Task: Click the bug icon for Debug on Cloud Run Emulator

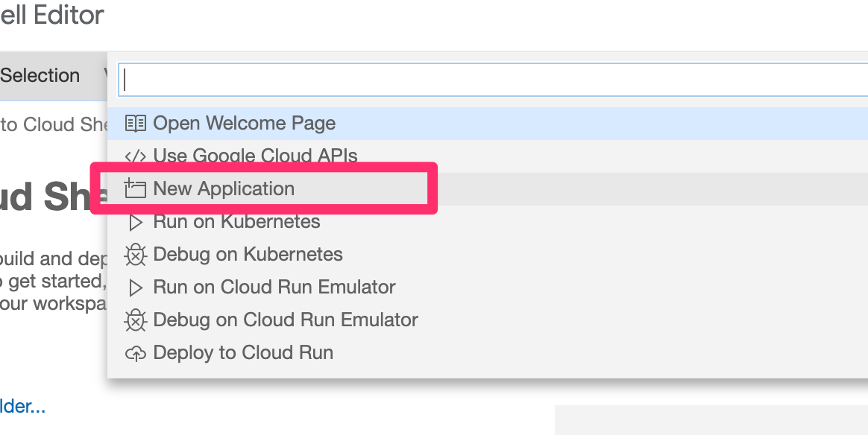Action: pos(136,320)
